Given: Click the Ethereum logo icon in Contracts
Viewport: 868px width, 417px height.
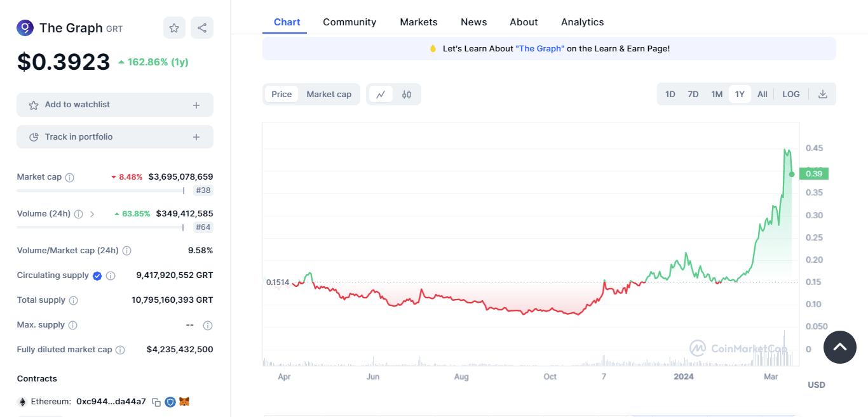Looking at the screenshot, I should point(22,402).
